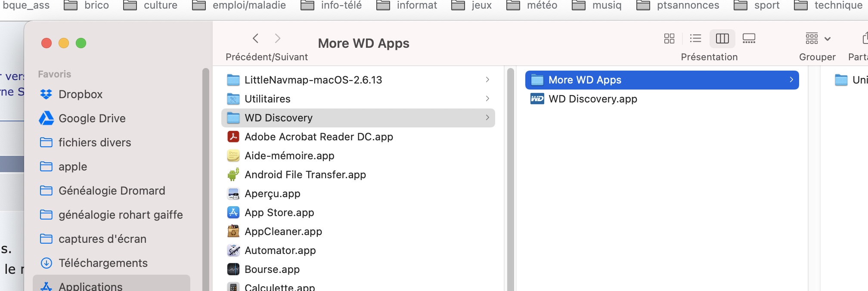This screenshot has height=291, width=868.
Task: Select Aide-mémoire.app
Action: click(x=358, y=155)
